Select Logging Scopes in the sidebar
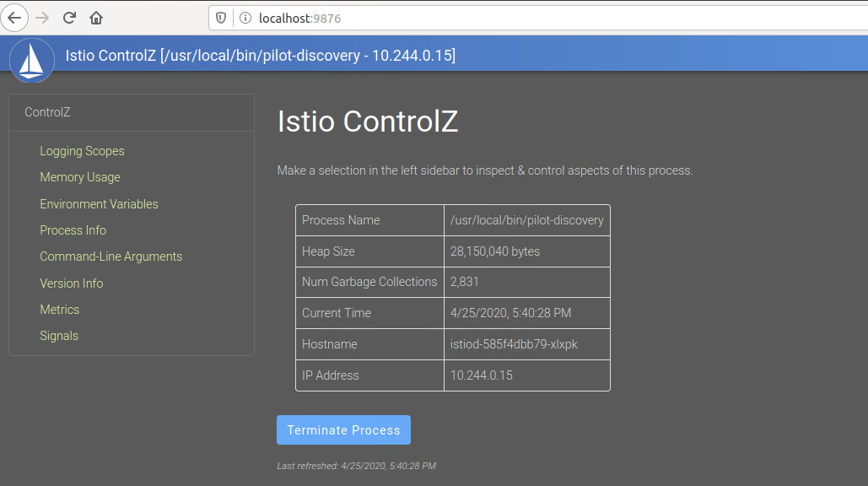This screenshot has width=868, height=486. coord(82,150)
